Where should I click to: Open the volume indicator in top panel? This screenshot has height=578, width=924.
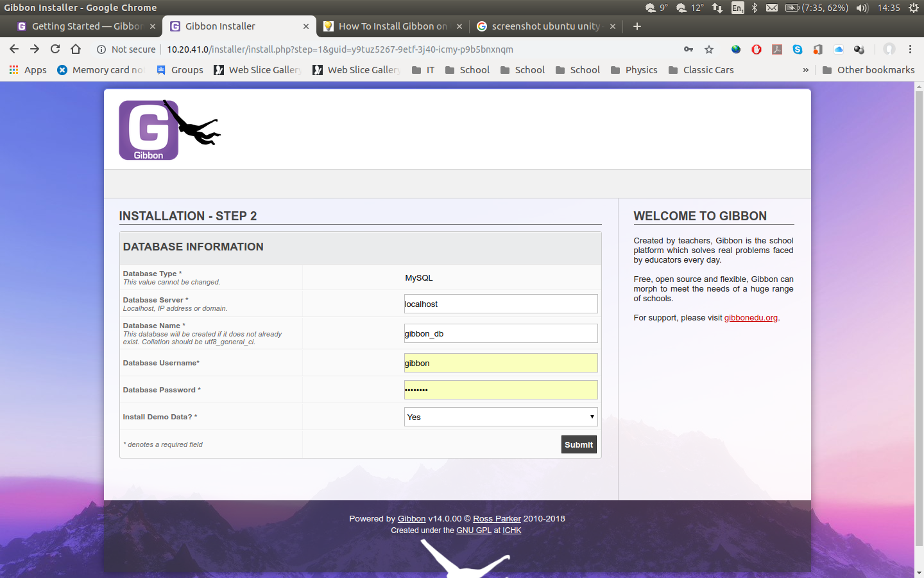(x=862, y=8)
